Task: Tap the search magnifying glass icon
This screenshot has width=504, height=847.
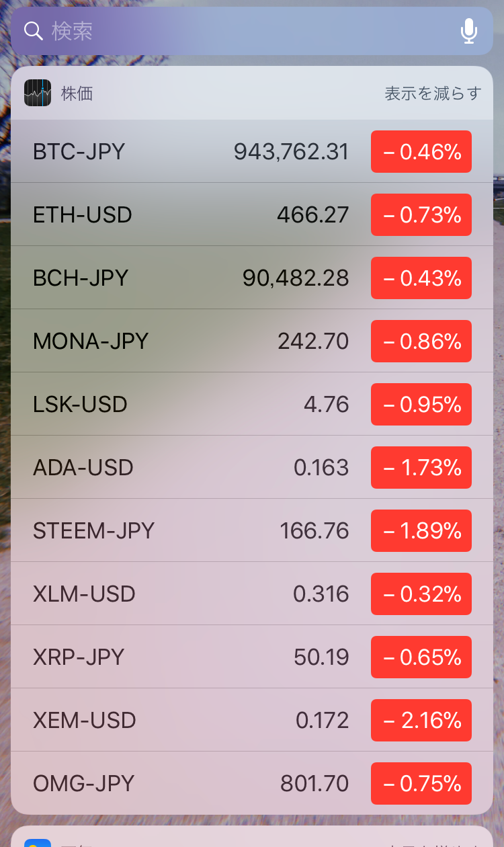Action: coord(33,31)
